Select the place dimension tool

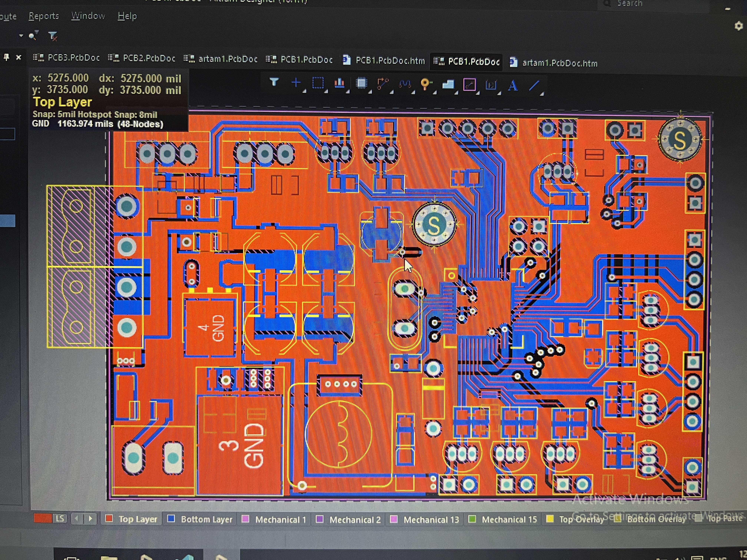(x=491, y=85)
